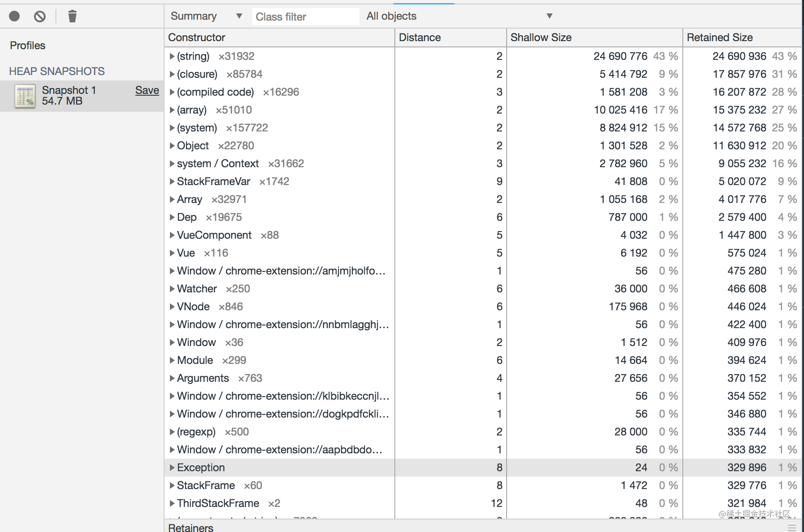Click the Profiles sidebar heading
Image resolution: width=804 pixels, height=532 pixels.
(28, 46)
